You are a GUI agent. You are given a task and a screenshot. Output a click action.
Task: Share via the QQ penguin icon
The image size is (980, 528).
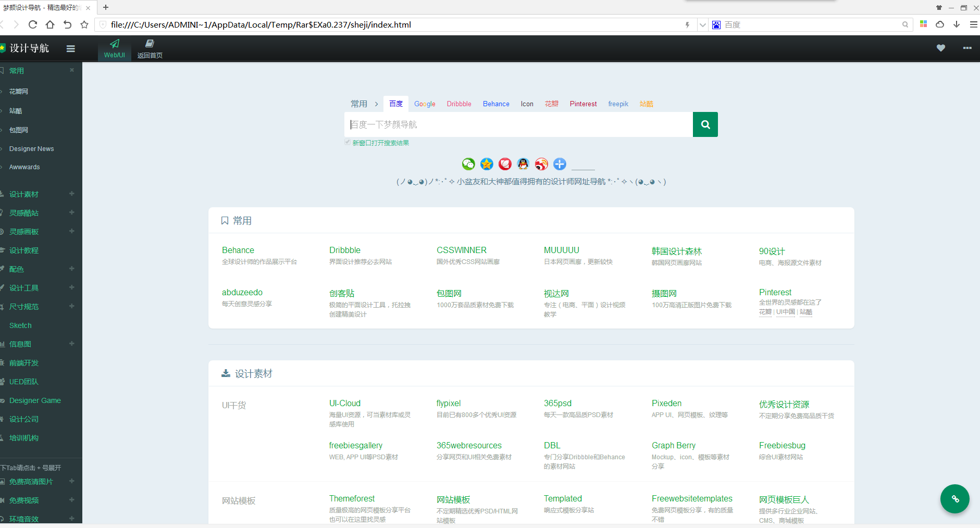click(x=523, y=164)
